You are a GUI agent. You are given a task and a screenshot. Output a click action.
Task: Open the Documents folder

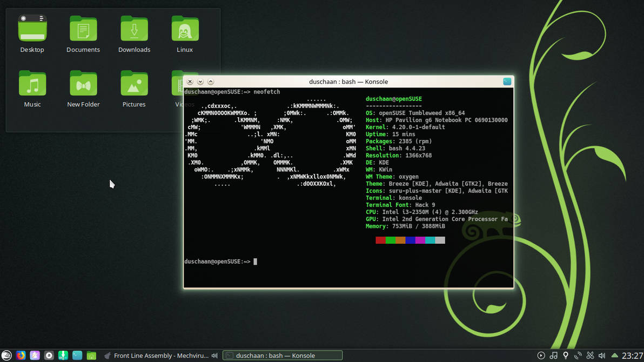(83, 29)
